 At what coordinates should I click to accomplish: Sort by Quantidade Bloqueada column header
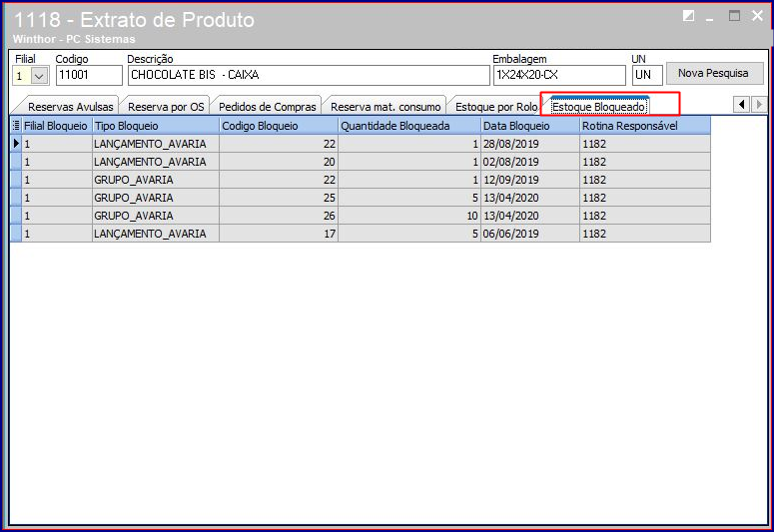(x=409, y=126)
